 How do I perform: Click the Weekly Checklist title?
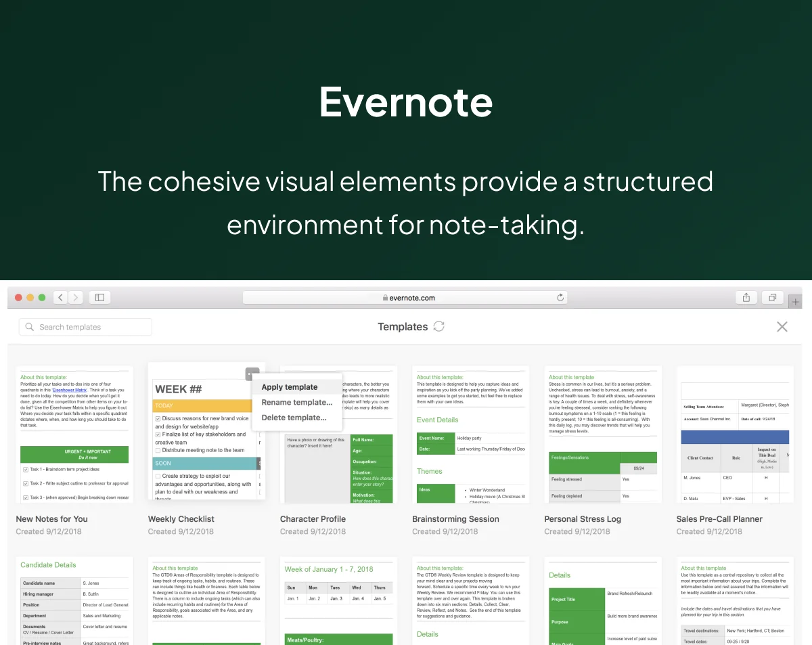pyautogui.click(x=181, y=519)
